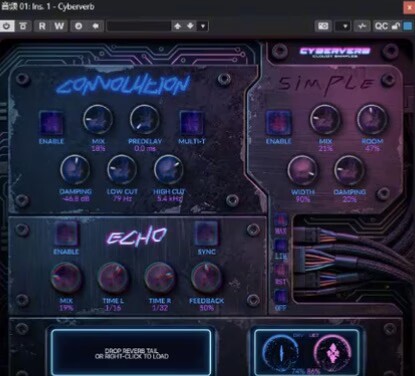Screen dimensions: 415x376
Task: Click the Echo MIX knob at 19%
Action: point(66,278)
